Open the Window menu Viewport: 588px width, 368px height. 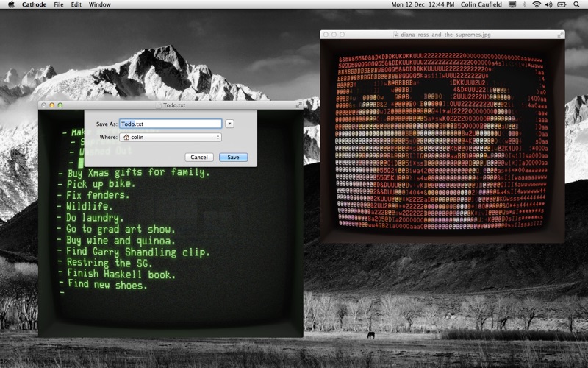(x=100, y=4)
